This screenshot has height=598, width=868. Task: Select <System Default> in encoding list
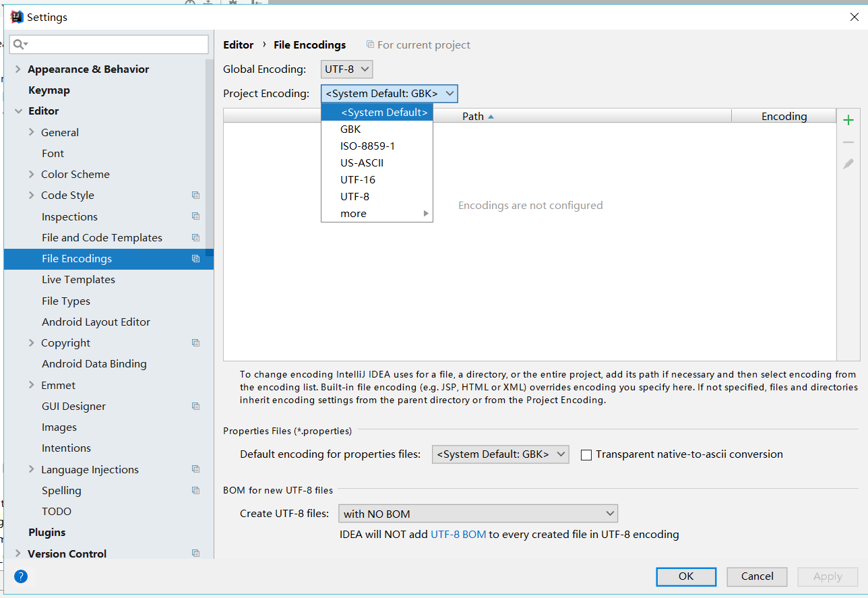click(377, 113)
